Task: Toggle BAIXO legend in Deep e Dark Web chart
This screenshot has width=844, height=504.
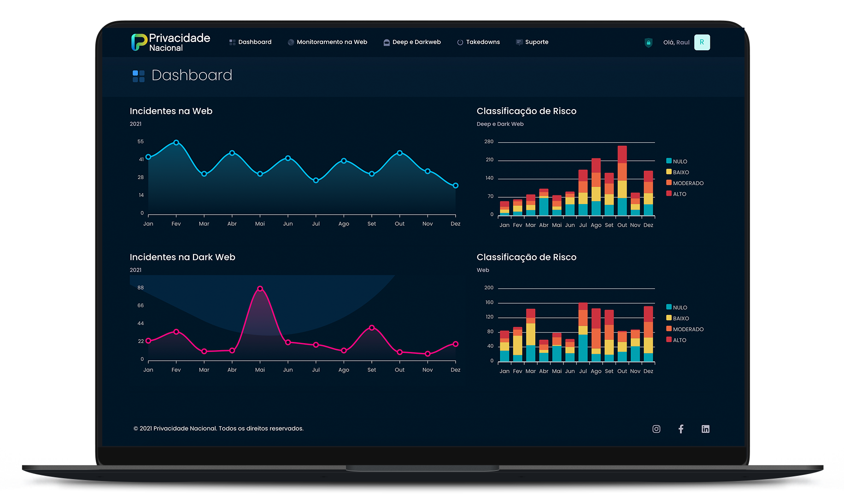Action: point(678,172)
